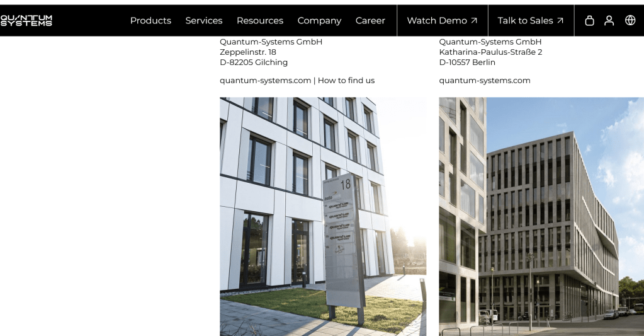Select the Zeppelinstr. 18 address text

(x=248, y=52)
